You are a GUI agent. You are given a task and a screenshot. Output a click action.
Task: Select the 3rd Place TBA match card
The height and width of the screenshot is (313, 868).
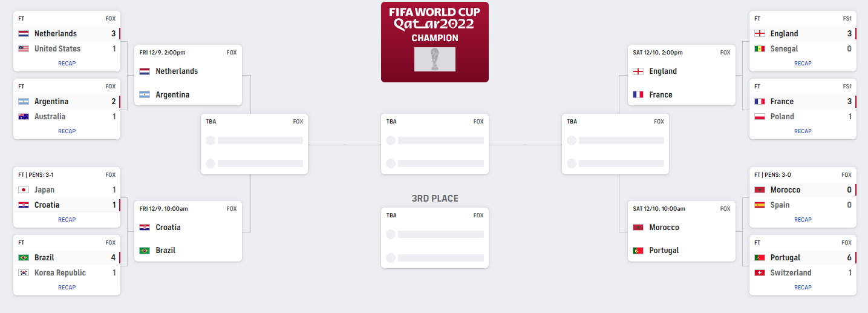point(435,238)
